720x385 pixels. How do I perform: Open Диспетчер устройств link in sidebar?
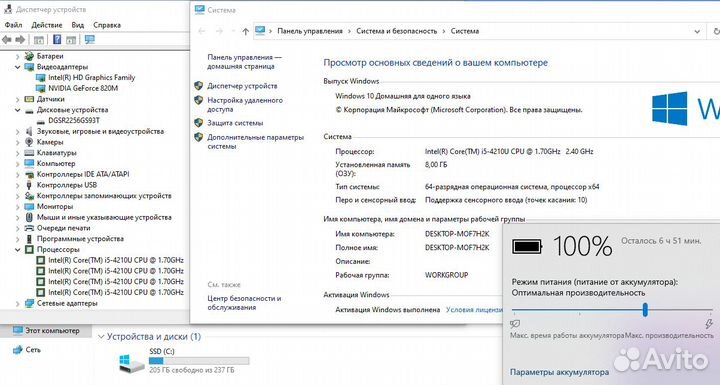(242, 86)
